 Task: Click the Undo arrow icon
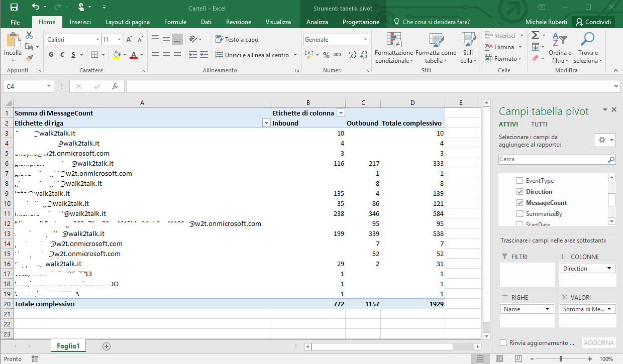click(x=36, y=7)
